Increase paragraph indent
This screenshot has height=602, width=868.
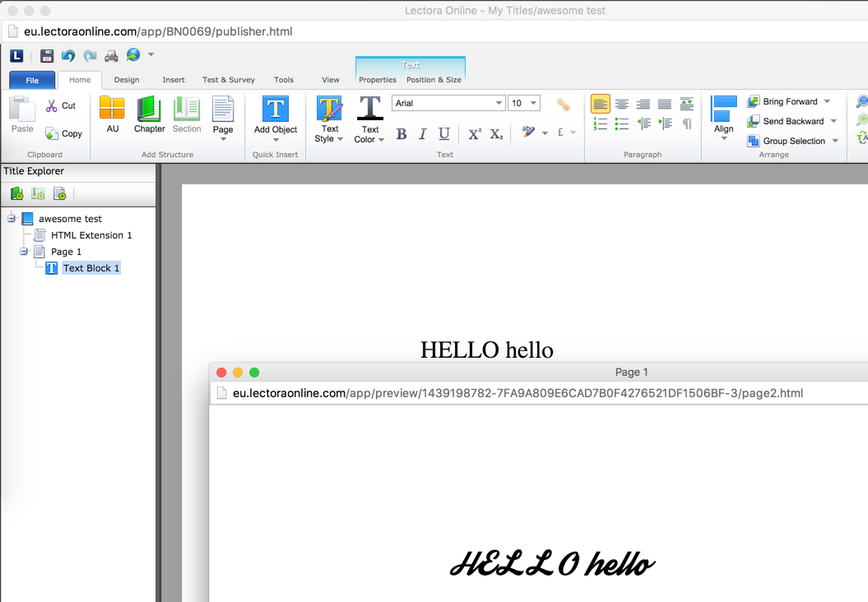[x=666, y=124]
